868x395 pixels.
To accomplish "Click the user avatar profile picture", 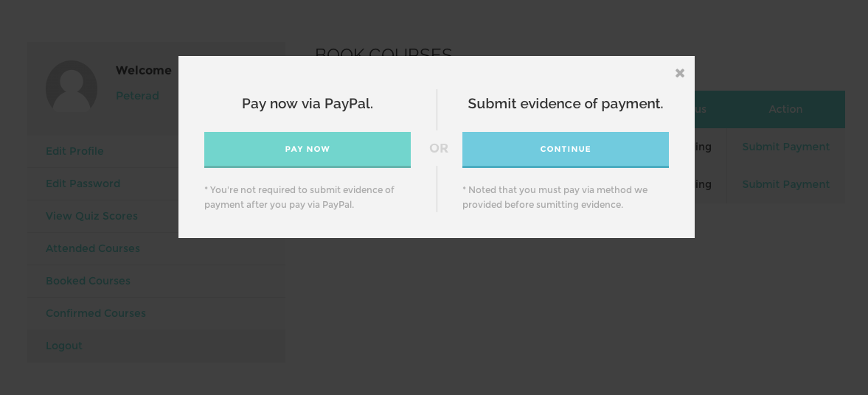I will (72, 86).
